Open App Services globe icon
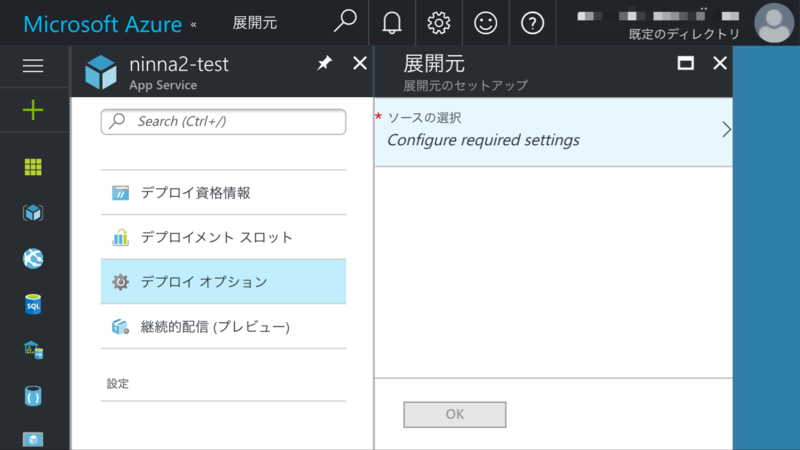This screenshot has height=450, width=800. click(33, 259)
